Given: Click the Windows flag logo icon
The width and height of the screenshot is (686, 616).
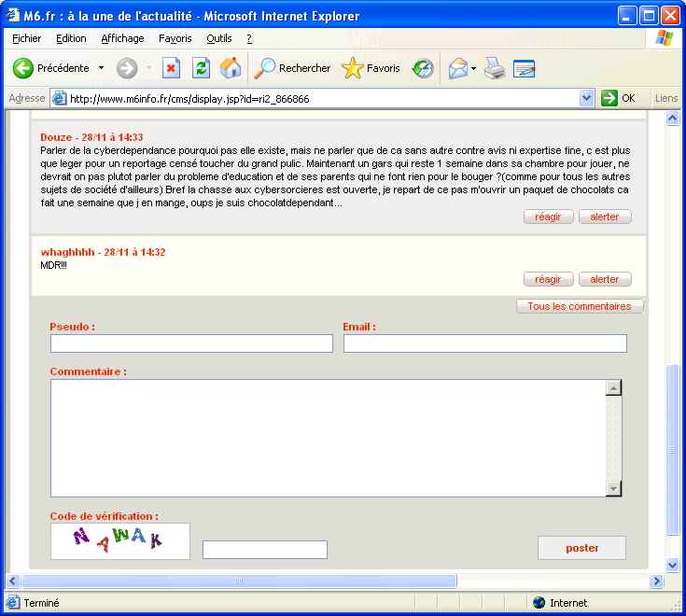Looking at the screenshot, I should click(x=665, y=38).
